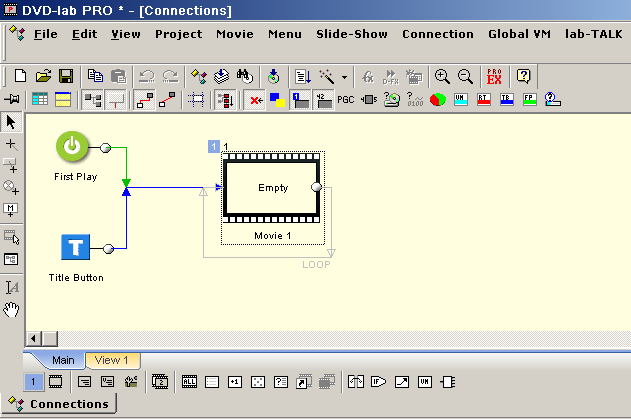Click the Copy icon in the toolbar
Image resolution: width=631 pixels, height=419 pixels.
click(x=95, y=76)
